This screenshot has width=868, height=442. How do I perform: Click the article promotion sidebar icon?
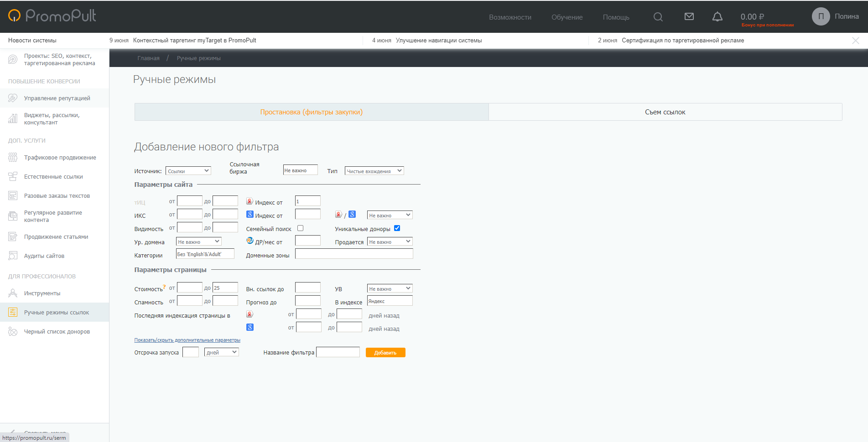pos(13,237)
